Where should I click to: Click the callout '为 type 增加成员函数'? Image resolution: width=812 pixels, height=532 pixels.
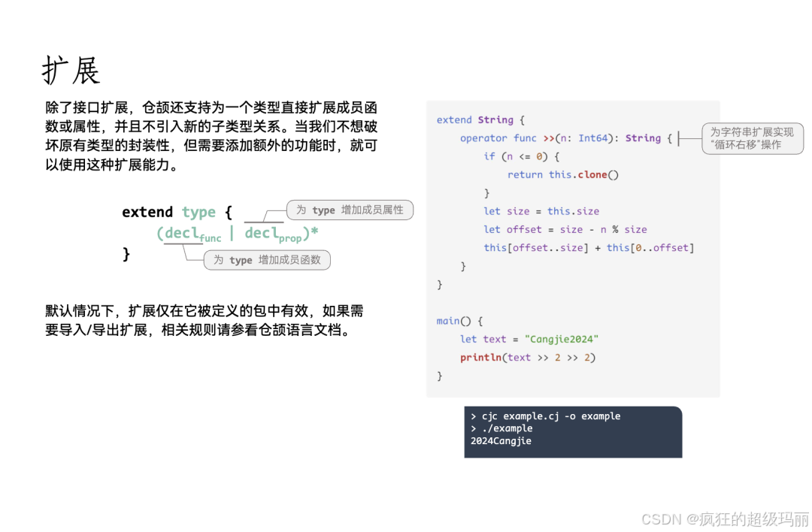point(267,260)
